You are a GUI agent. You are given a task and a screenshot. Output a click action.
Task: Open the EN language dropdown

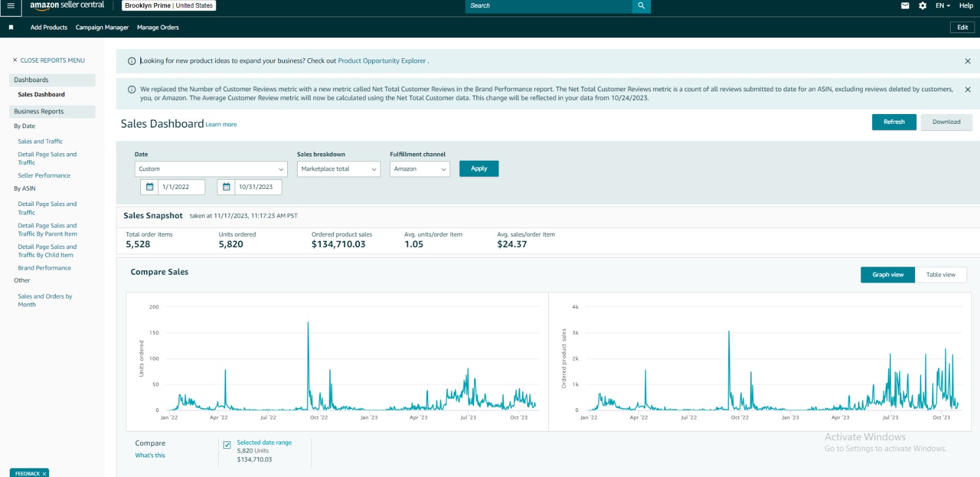point(943,6)
